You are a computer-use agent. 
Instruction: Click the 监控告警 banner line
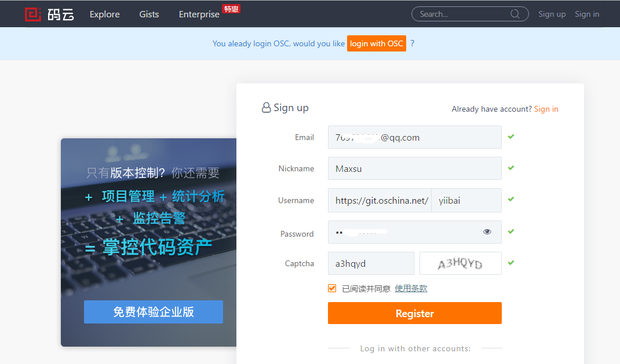click(151, 218)
